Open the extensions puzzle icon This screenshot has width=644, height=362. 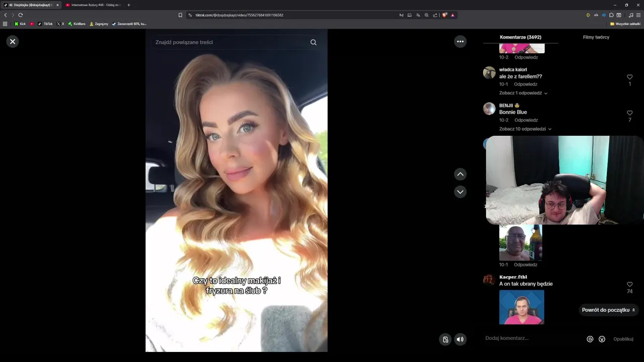[x=611, y=15]
